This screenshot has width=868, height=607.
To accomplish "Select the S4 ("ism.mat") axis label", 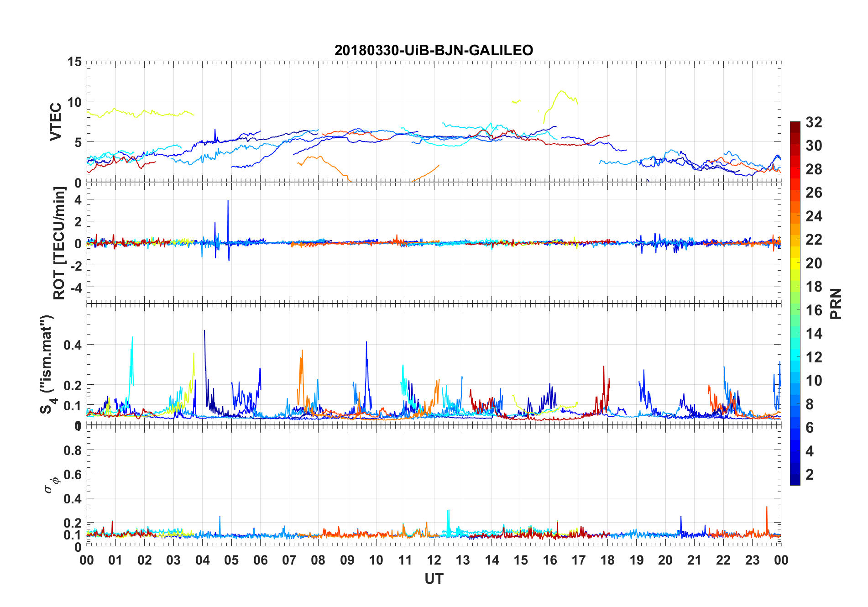I will [47, 365].
